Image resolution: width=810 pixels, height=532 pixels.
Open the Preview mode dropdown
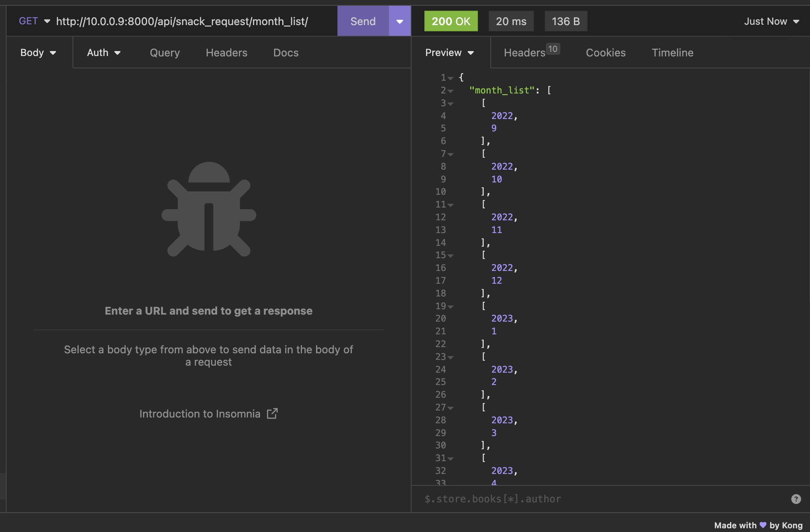pyautogui.click(x=449, y=53)
